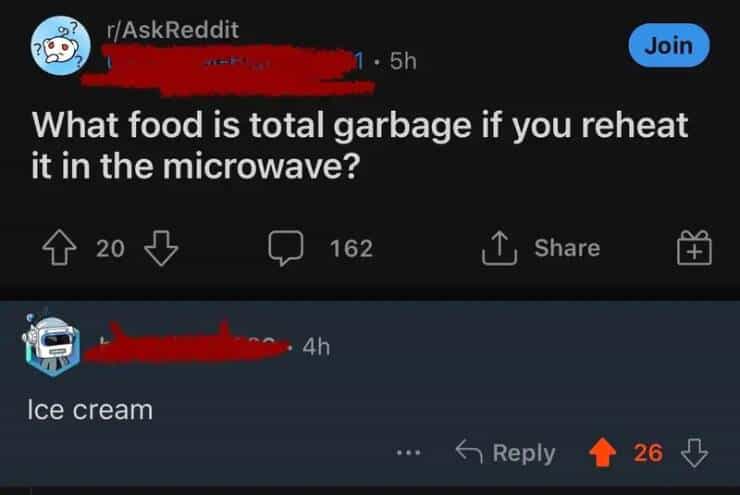Screen dimensions: 740x495
Task: Downvote the Ice cream comment
Action: 694,453
